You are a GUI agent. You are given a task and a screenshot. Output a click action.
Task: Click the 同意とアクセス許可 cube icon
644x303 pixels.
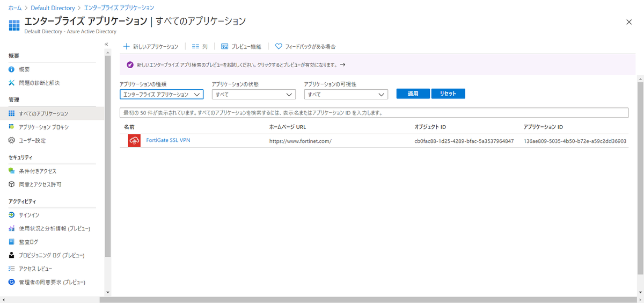(12, 184)
